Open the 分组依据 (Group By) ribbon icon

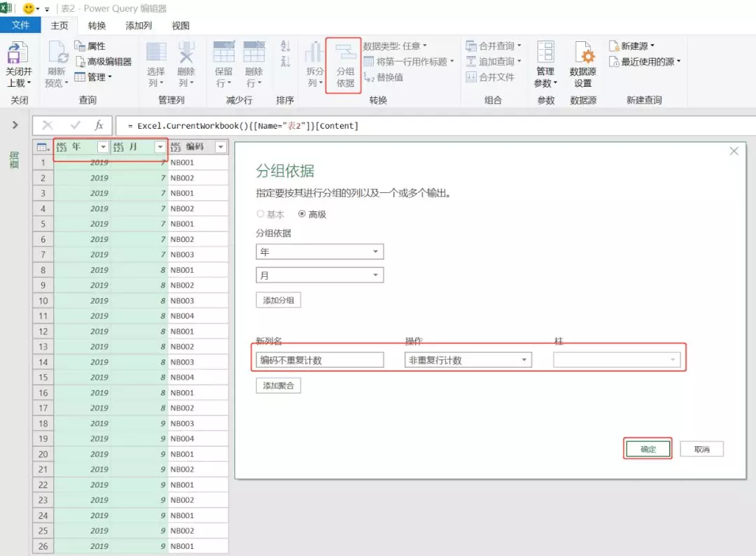344,63
